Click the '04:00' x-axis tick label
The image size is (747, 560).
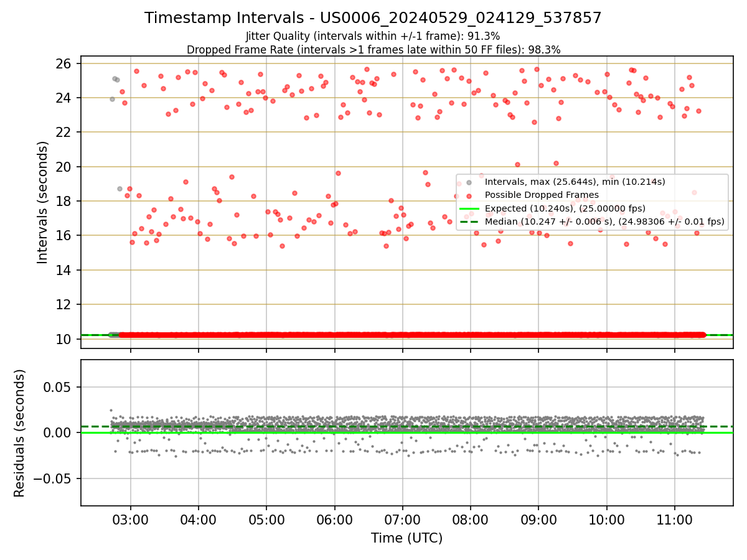(199, 519)
